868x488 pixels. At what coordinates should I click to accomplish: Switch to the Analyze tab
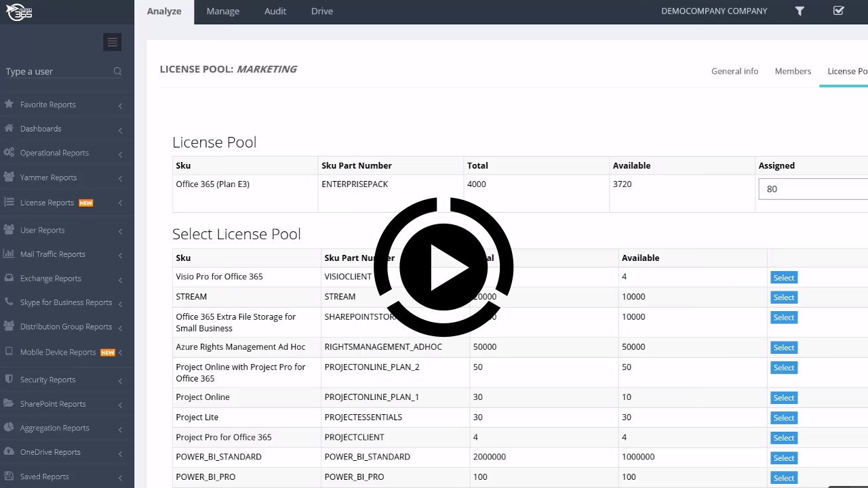pos(164,12)
